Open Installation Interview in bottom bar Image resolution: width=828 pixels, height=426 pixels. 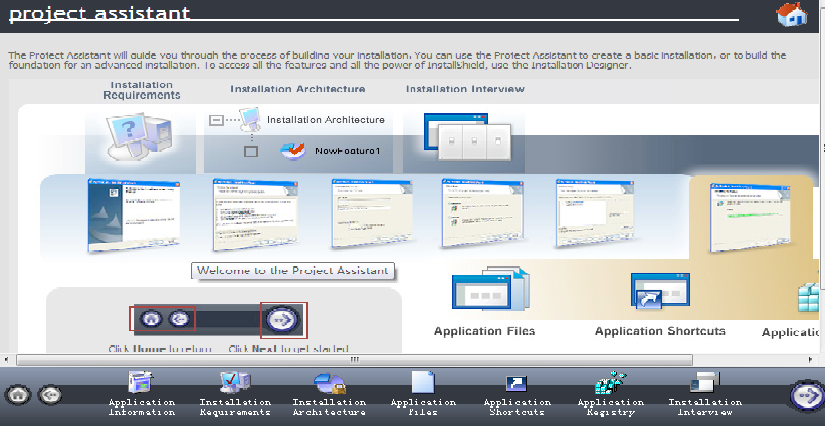point(705,393)
